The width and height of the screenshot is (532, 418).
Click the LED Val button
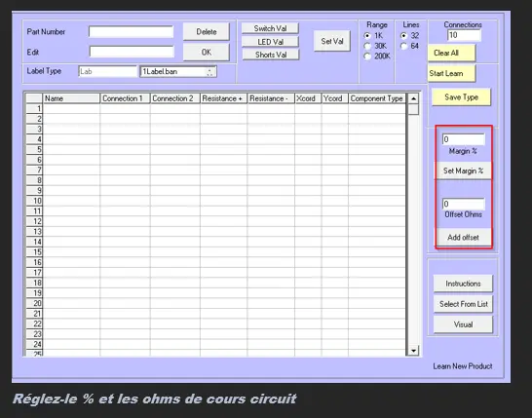(x=270, y=42)
